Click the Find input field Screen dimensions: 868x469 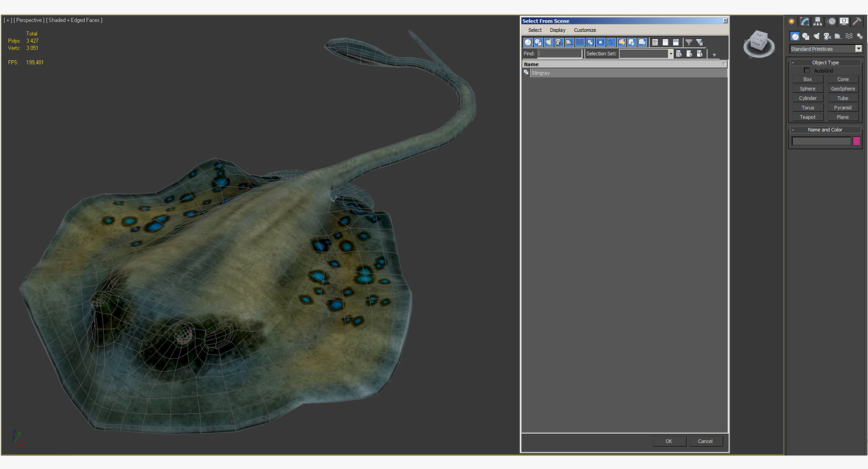coord(560,53)
